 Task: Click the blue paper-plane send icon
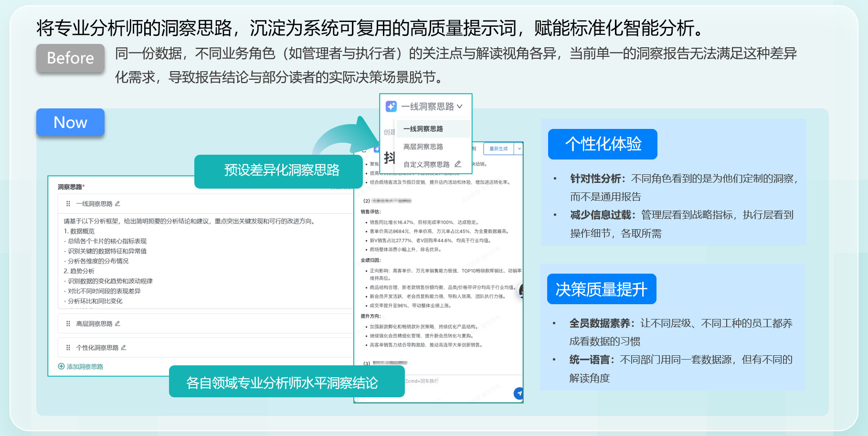[519, 393]
